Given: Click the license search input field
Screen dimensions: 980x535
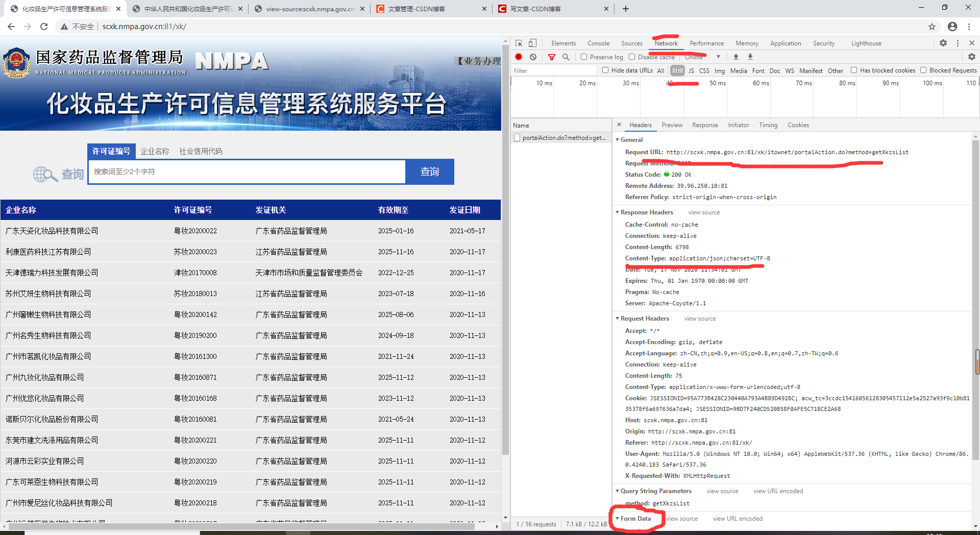Looking at the screenshot, I should [247, 172].
